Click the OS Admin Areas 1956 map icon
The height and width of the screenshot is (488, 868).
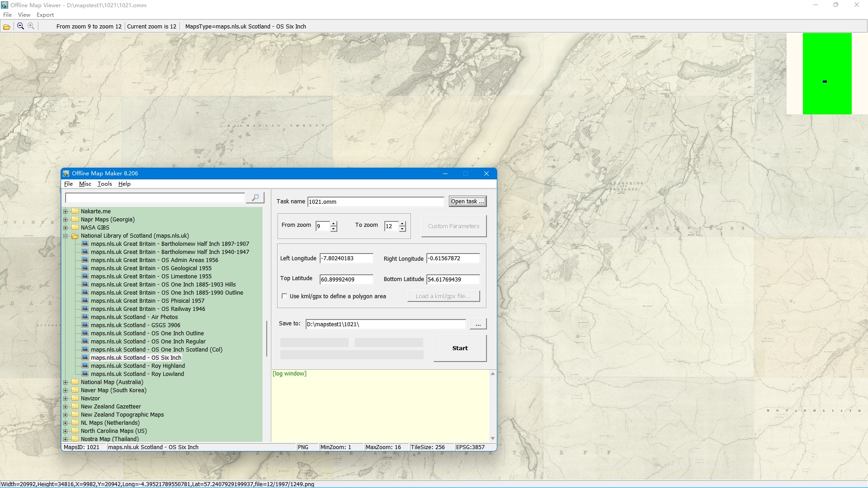click(85, 260)
